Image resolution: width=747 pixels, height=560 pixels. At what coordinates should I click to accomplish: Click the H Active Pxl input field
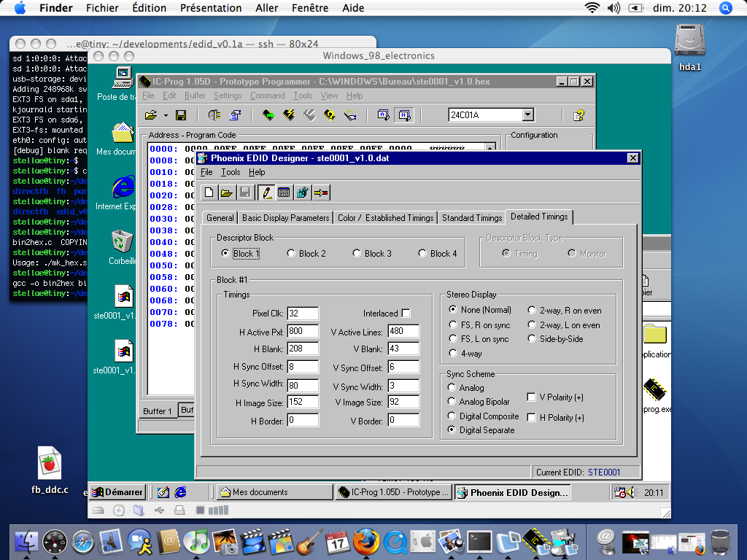303,331
